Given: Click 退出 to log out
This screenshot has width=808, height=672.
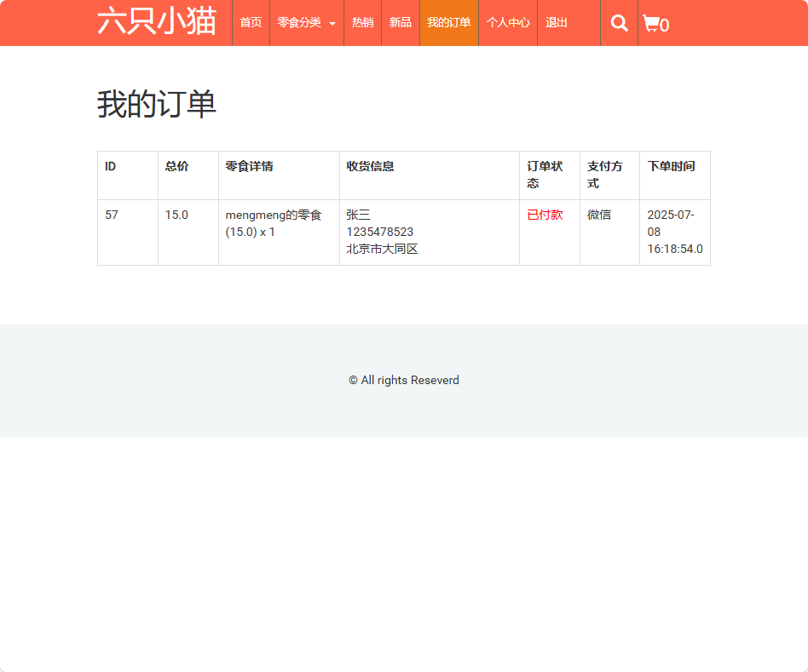Looking at the screenshot, I should click(x=557, y=23).
